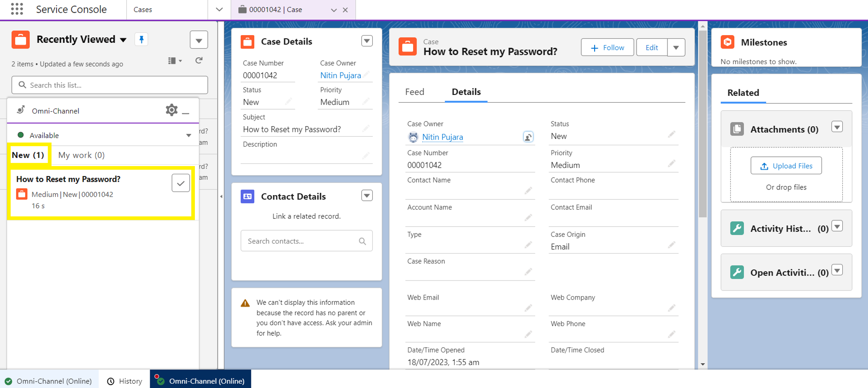Edit Type field pencil icon
Image resolution: width=868 pixels, height=388 pixels.
tap(528, 245)
